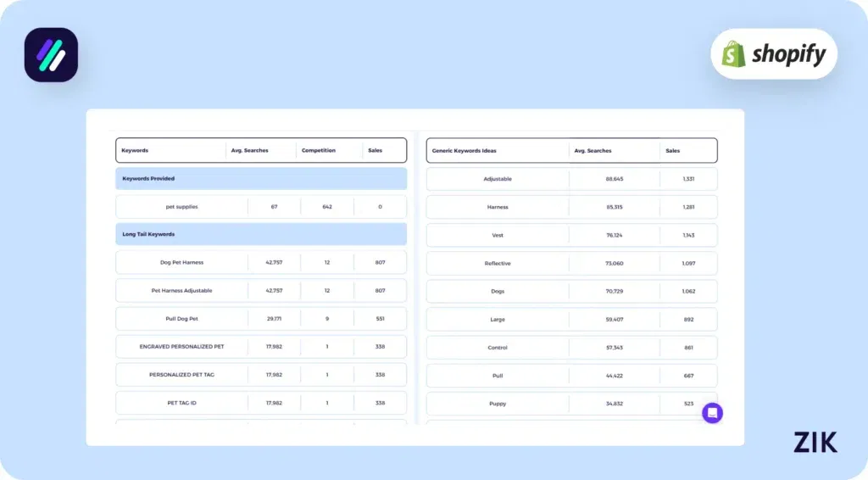
Task: Click sales value 861 for Control
Action: coord(688,348)
